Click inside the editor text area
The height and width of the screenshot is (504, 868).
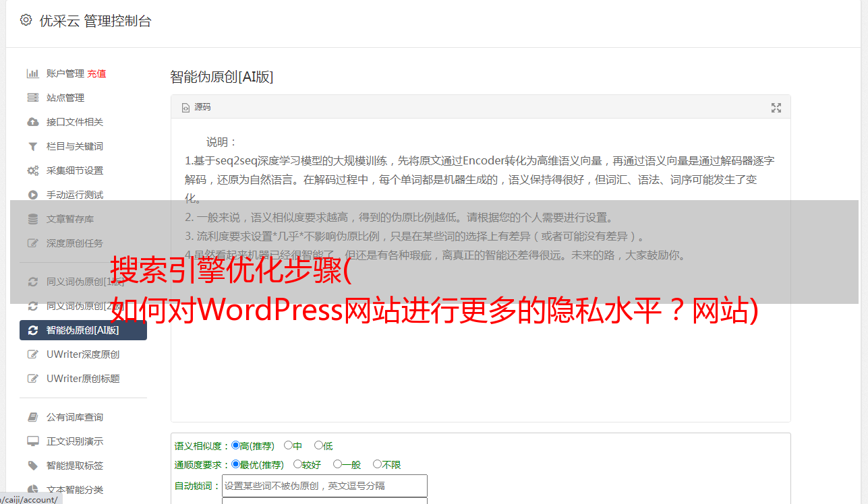pyautogui.click(x=480, y=270)
